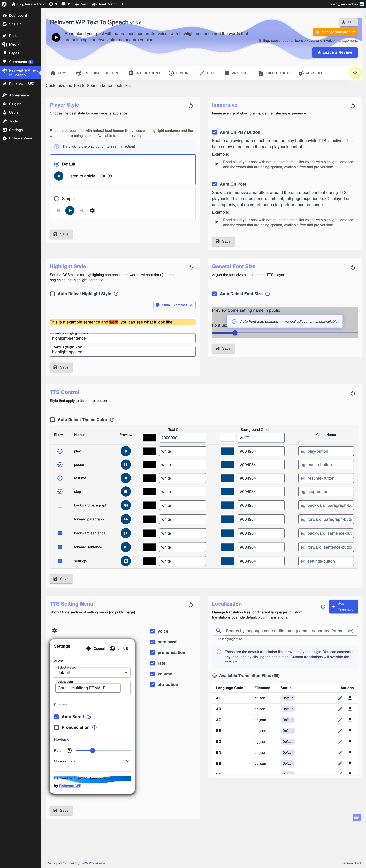Click the gear icon in the Simple player preview
Screen dimensions: 366x868
(x=92, y=211)
